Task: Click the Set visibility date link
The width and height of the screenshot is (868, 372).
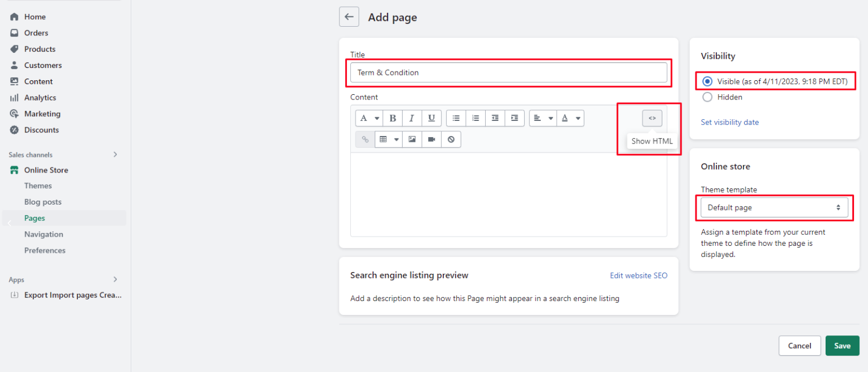Action: point(730,122)
